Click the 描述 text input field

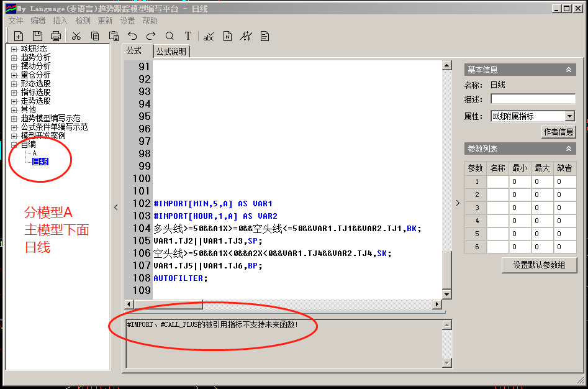point(533,99)
